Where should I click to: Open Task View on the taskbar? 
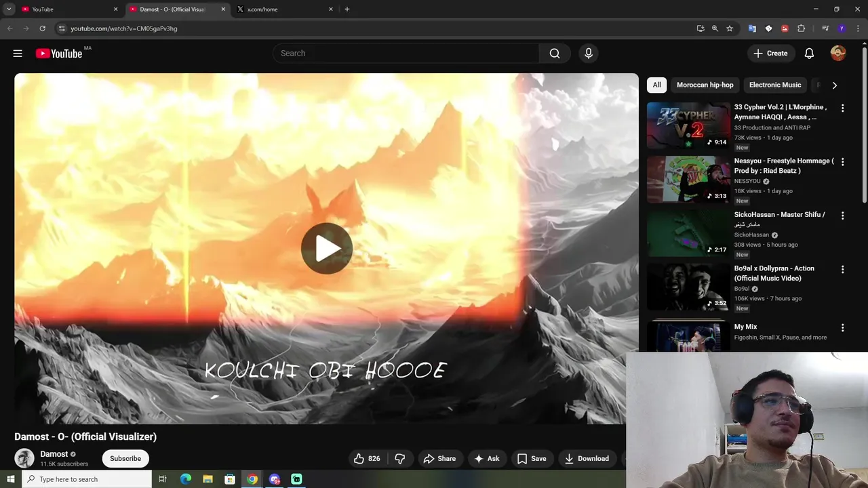coord(163,479)
